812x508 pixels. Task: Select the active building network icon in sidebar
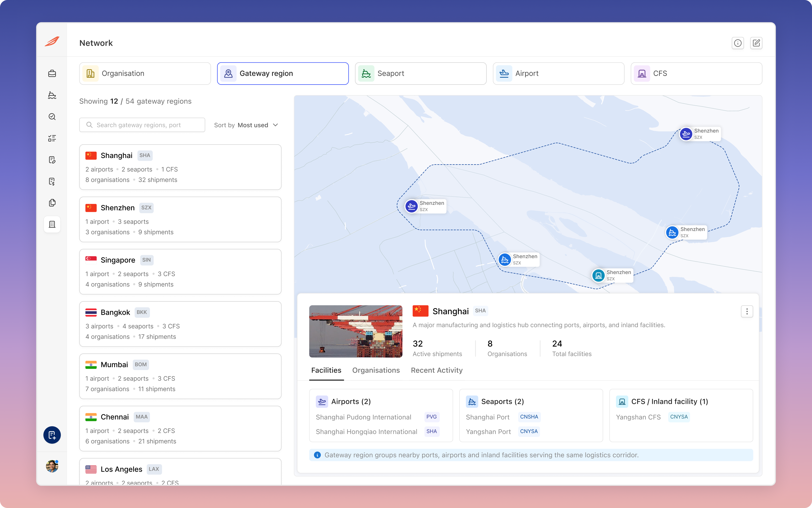tap(52, 224)
